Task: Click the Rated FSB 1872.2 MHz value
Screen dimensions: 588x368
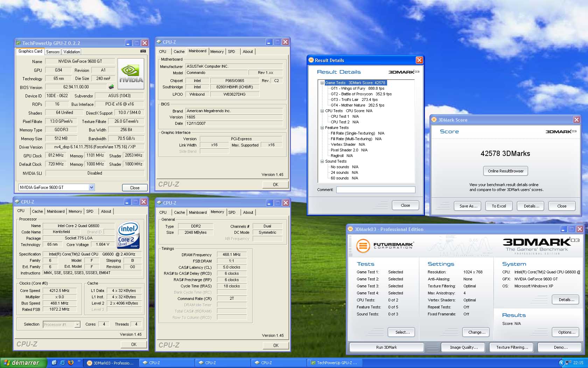Action: tap(59, 309)
